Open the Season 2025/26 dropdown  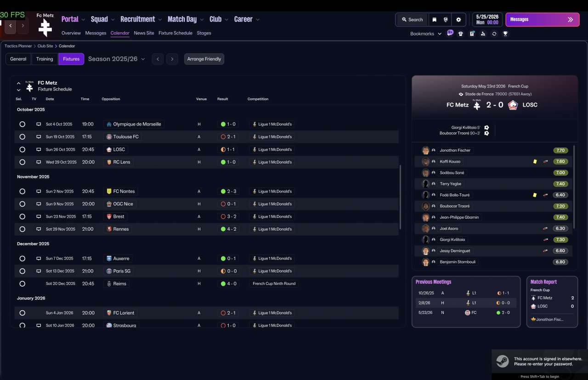click(117, 59)
